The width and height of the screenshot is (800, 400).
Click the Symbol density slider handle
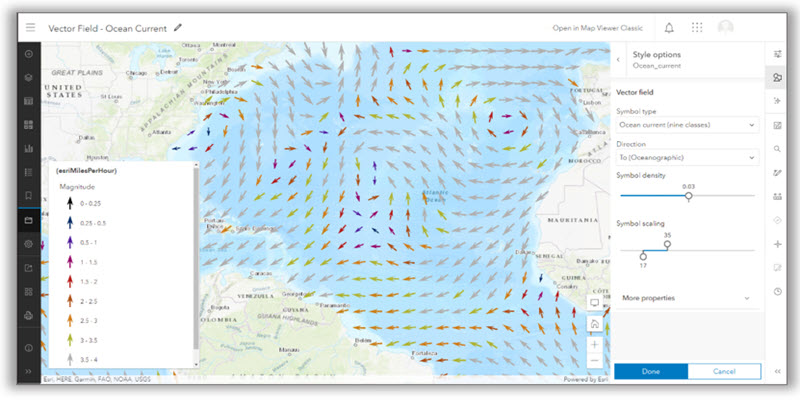pos(689,196)
